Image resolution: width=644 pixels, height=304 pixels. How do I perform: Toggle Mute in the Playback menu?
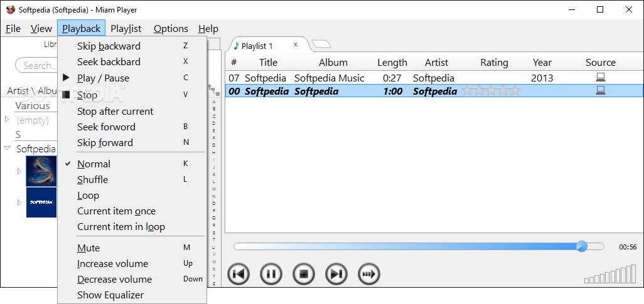point(131,248)
